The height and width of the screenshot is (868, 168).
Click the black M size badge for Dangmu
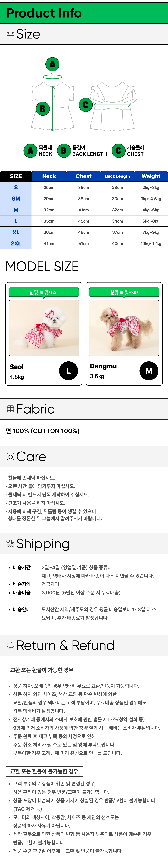tap(149, 371)
